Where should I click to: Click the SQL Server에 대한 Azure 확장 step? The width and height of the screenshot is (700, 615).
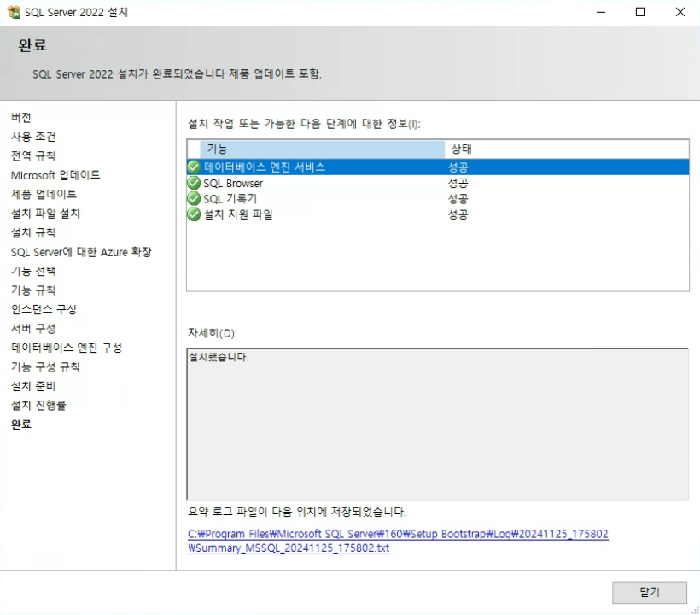(x=81, y=252)
